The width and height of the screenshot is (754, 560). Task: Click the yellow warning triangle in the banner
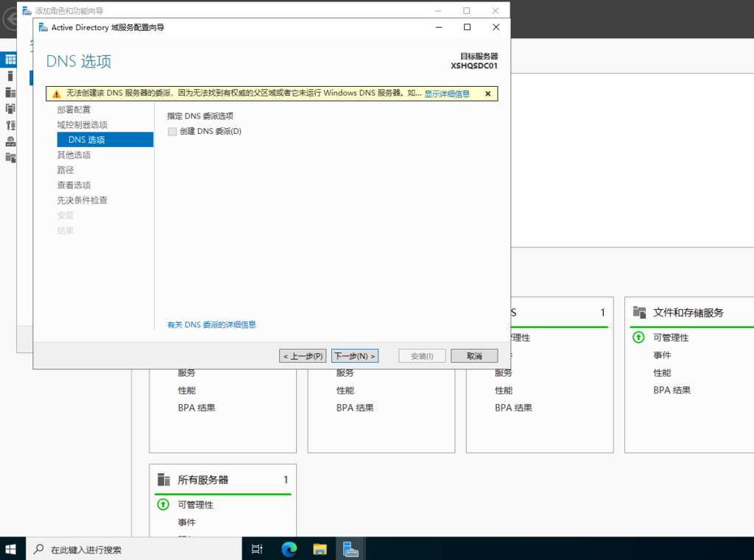56,93
